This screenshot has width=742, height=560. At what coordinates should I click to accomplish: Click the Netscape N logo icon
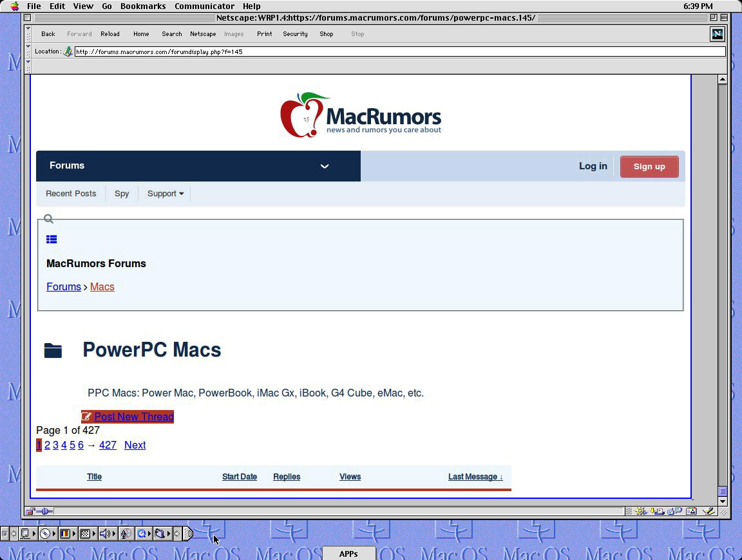point(718,34)
